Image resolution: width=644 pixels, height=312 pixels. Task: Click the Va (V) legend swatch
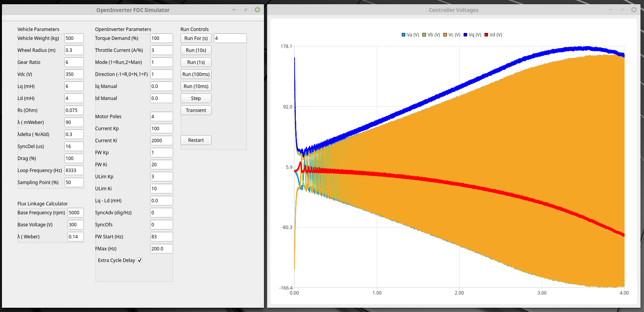(x=404, y=35)
